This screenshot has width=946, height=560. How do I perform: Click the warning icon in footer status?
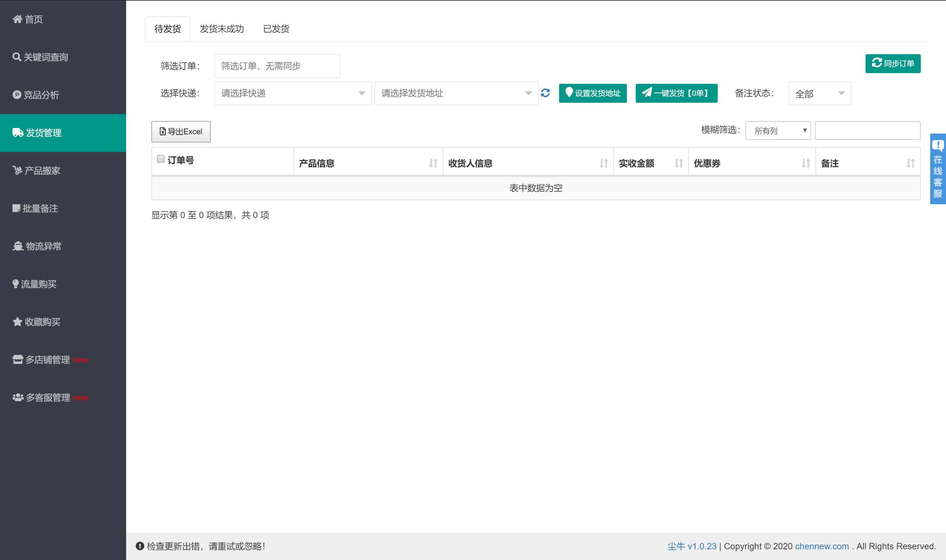tap(140, 546)
